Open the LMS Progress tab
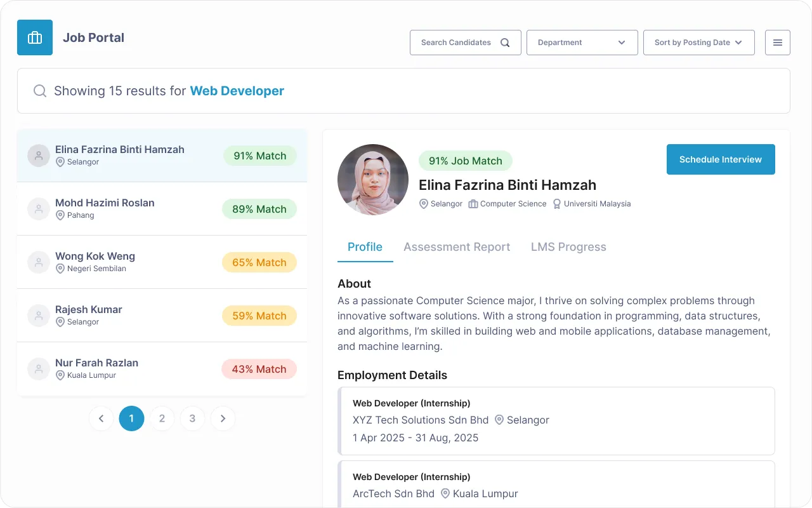812x508 pixels. 568,247
